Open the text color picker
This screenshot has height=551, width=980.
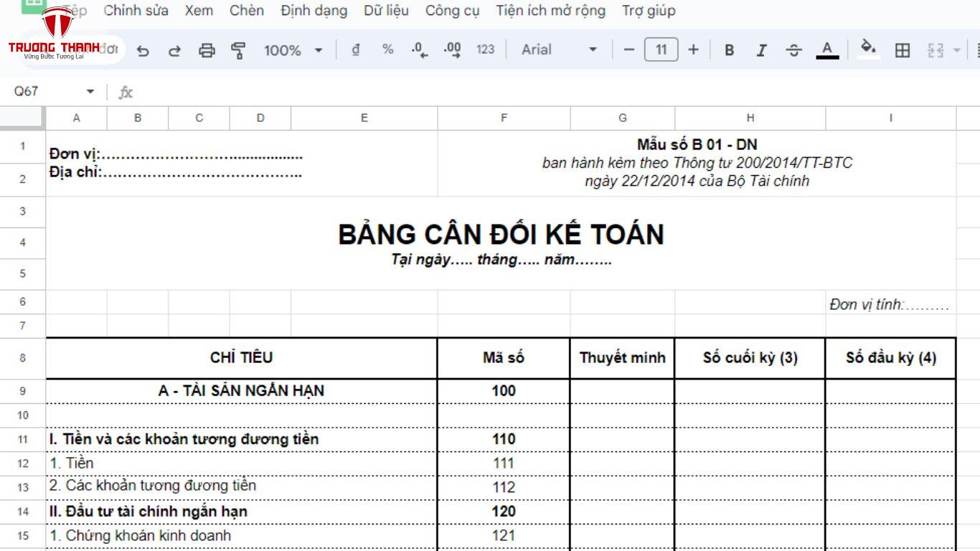[x=827, y=50]
